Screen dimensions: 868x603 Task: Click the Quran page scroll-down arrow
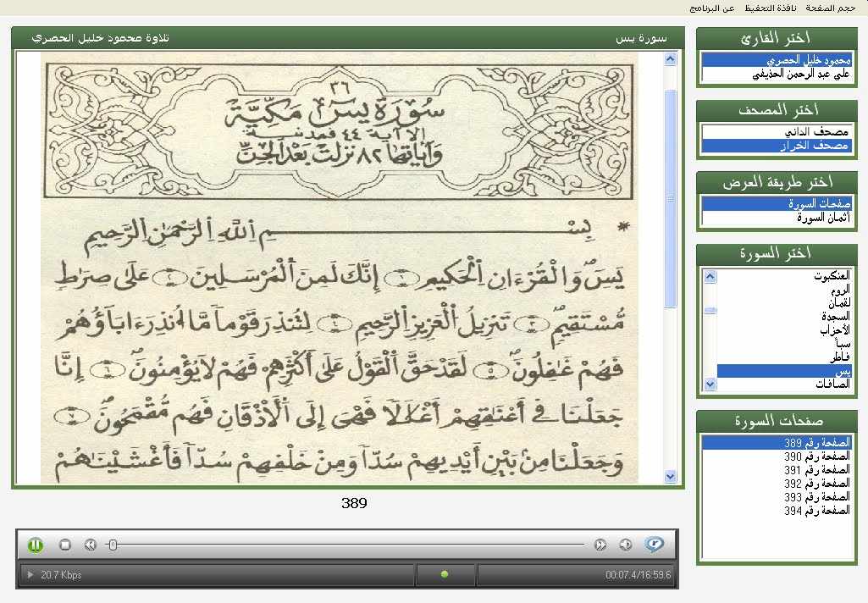pos(671,476)
